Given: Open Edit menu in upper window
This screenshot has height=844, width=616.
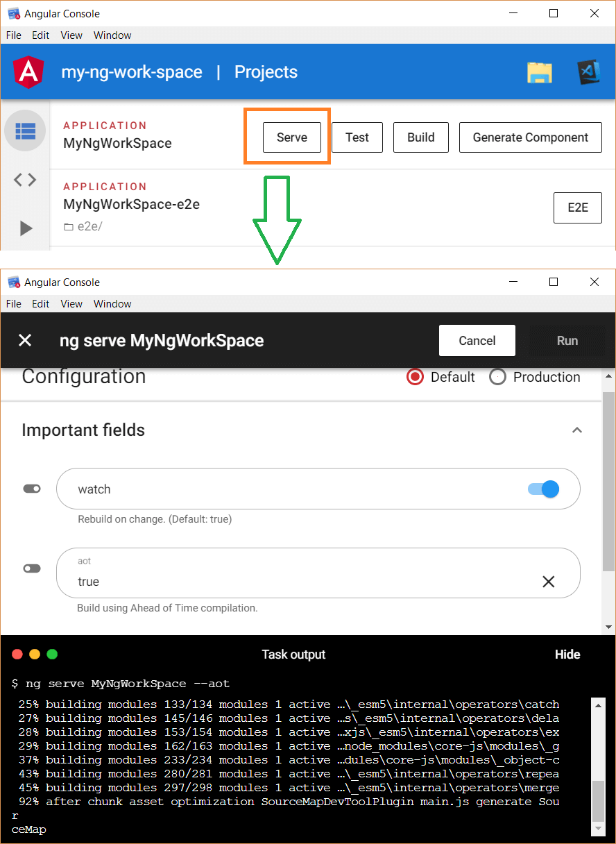Looking at the screenshot, I should [x=41, y=35].
